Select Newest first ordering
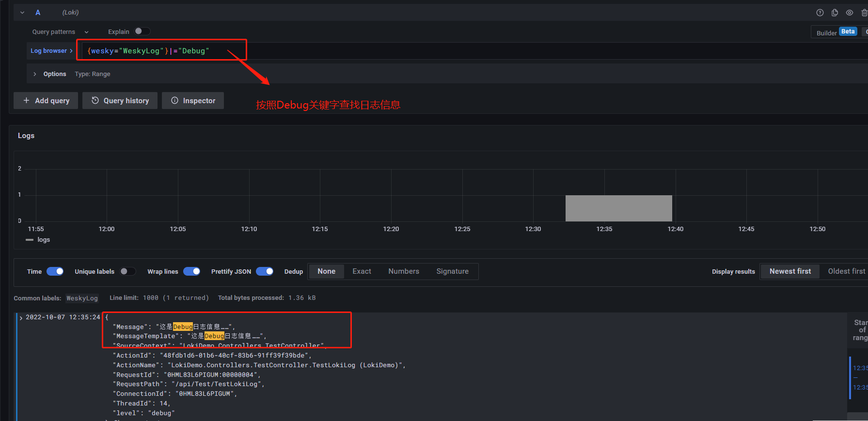The image size is (868, 421). point(790,271)
